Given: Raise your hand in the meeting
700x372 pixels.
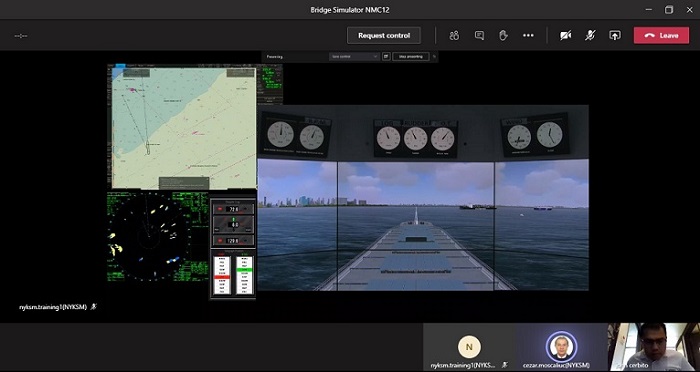Looking at the screenshot, I should (x=503, y=36).
